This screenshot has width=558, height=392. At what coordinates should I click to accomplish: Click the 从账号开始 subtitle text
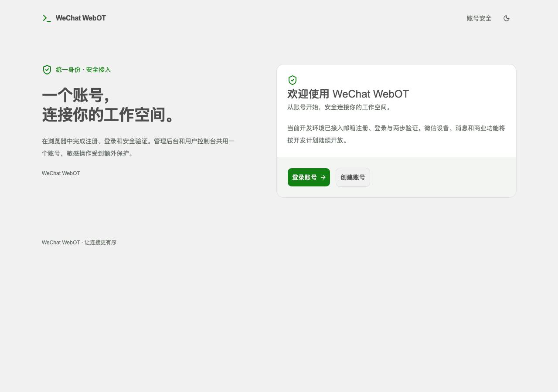click(x=340, y=107)
